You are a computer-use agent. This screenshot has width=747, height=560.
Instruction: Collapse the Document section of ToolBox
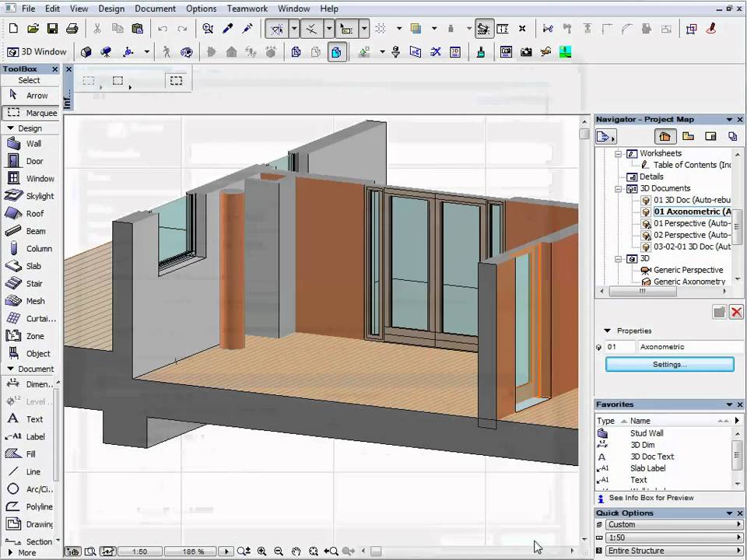10,369
